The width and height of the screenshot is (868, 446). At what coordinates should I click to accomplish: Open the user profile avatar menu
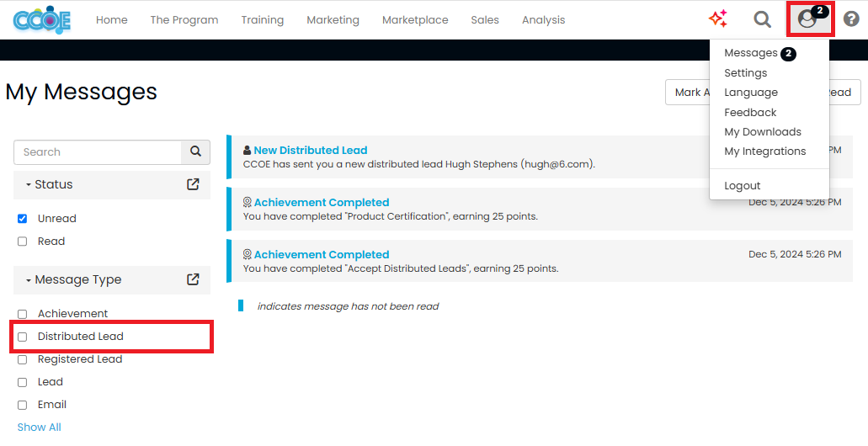(808, 19)
